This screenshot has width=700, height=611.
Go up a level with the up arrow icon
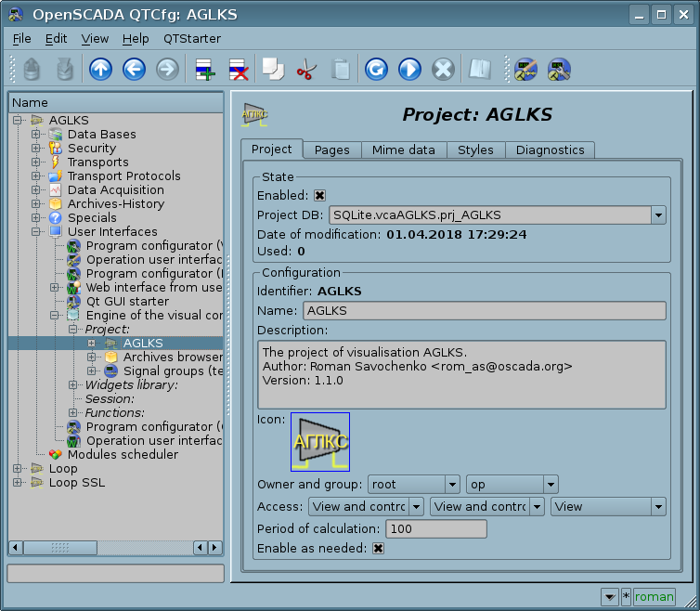coord(100,70)
